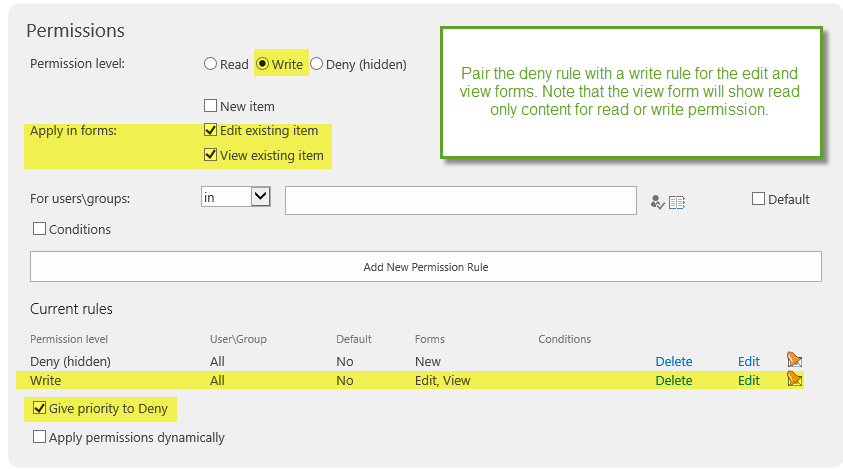843x469 pixels.
Task: Select the Deny (hidden) permission level
Action: (317, 64)
